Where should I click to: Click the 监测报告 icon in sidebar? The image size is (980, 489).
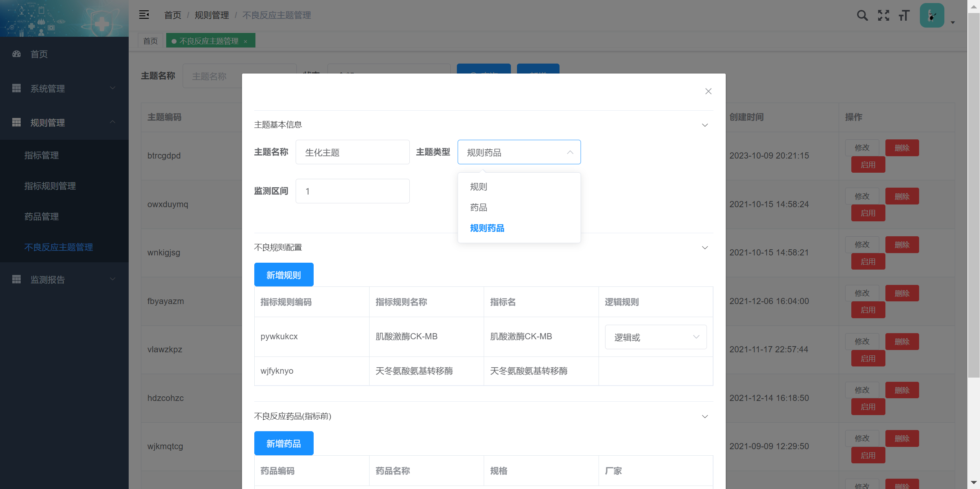(16, 279)
